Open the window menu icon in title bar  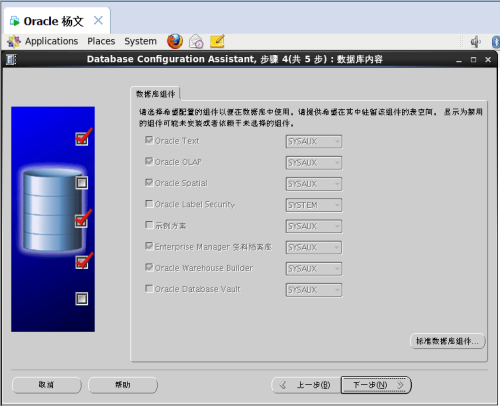click(11, 60)
